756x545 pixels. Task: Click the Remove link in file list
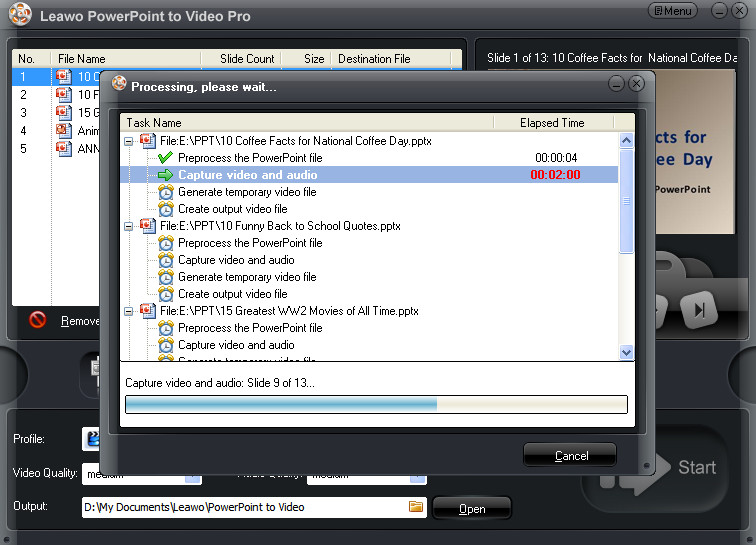coord(80,321)
